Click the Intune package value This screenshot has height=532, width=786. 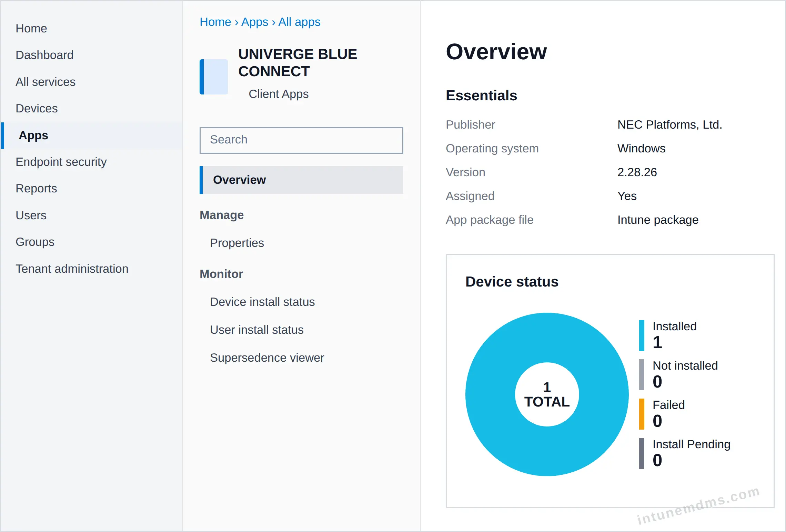[658, 220]
